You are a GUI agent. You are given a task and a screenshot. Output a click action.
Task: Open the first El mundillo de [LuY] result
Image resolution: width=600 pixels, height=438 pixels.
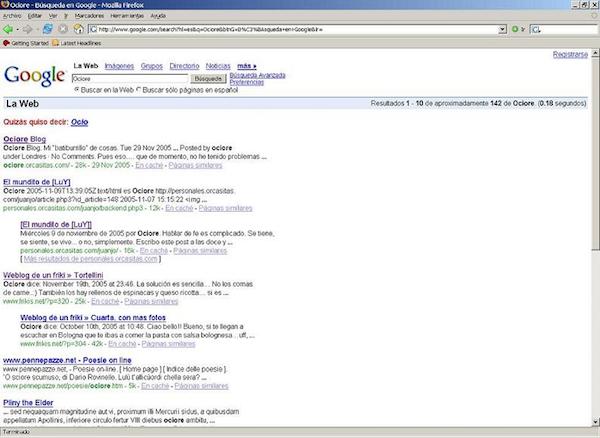(x=37, y=182)
